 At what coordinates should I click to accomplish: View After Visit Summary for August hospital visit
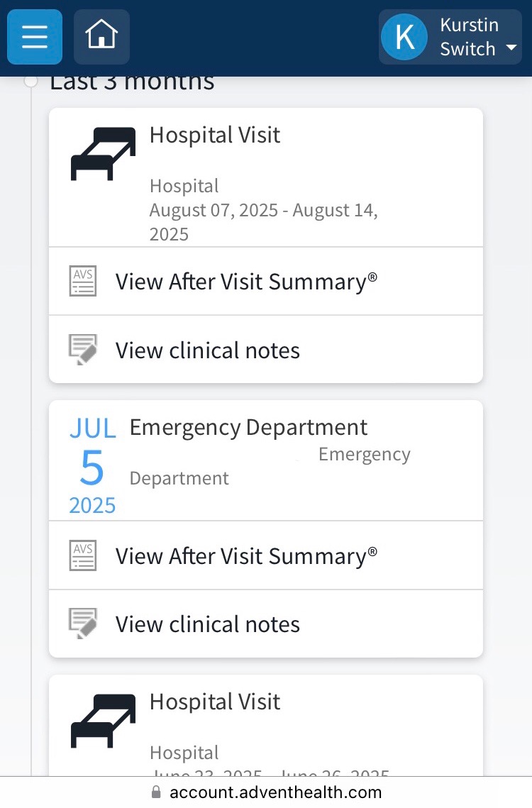click(246, 282)
